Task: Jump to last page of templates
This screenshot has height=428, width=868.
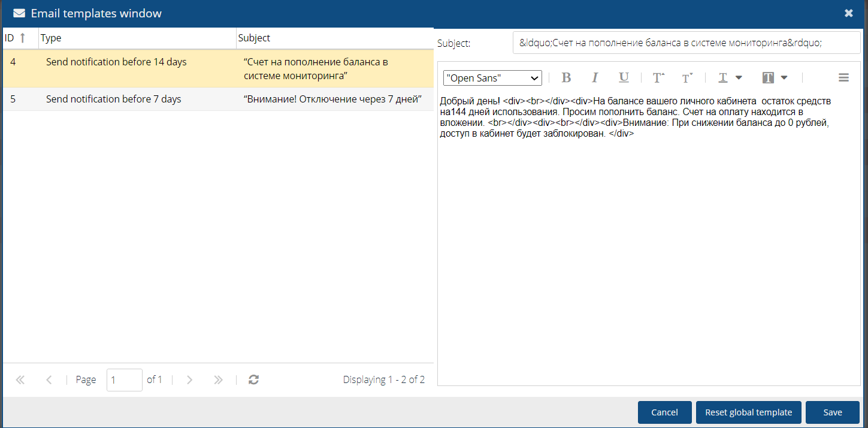Action: tap(218, 379)
